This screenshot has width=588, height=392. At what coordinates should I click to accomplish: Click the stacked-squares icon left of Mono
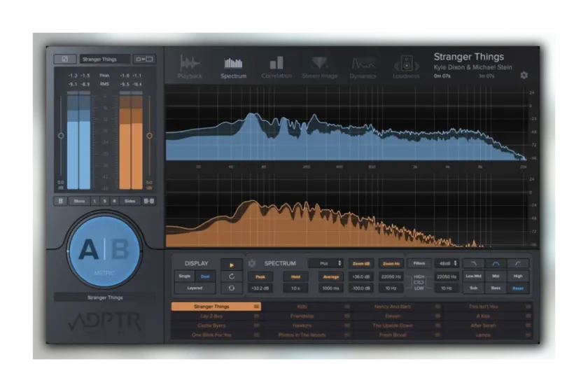(60, 201)
